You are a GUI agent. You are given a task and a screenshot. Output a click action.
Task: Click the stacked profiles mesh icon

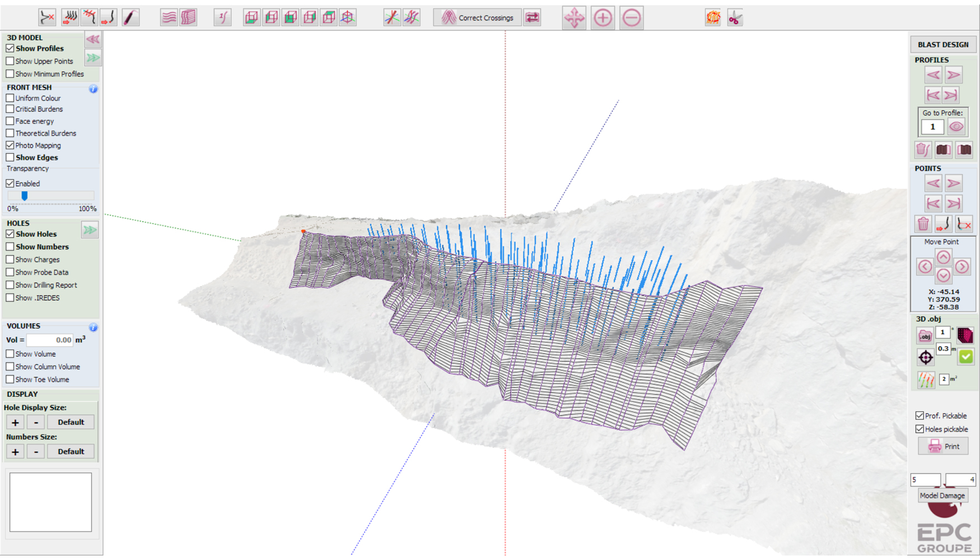188,17
